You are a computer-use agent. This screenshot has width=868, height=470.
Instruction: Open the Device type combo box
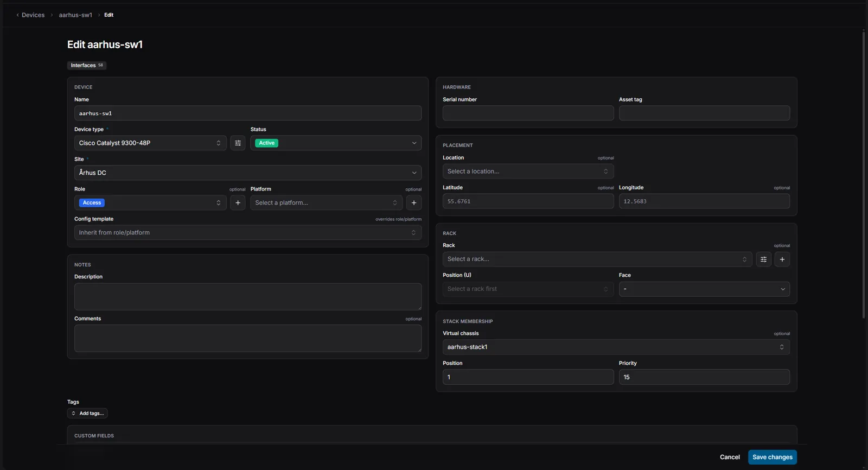pyautogui.click(x=150, y=143)
